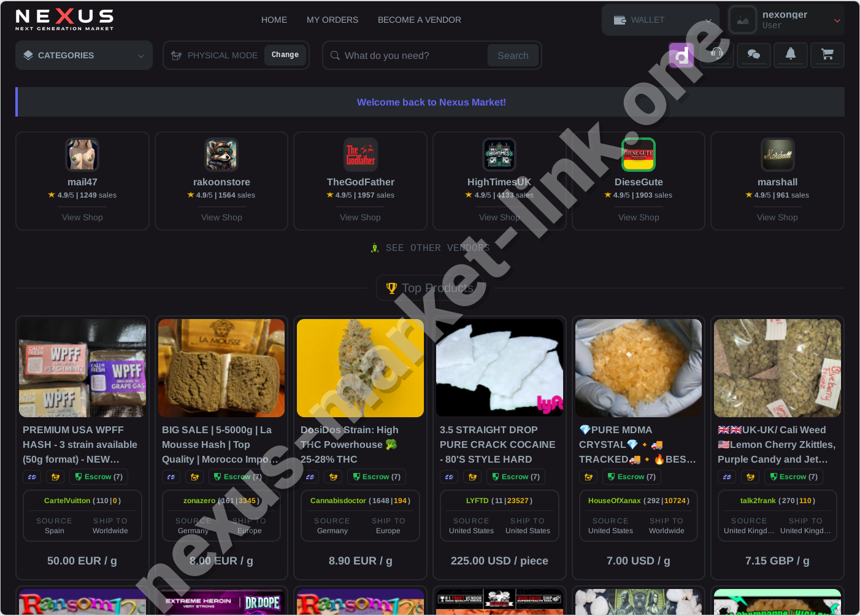860x616 pixels.
Task: Show notifications using the bell icon
Action: (x=791, y=55)
